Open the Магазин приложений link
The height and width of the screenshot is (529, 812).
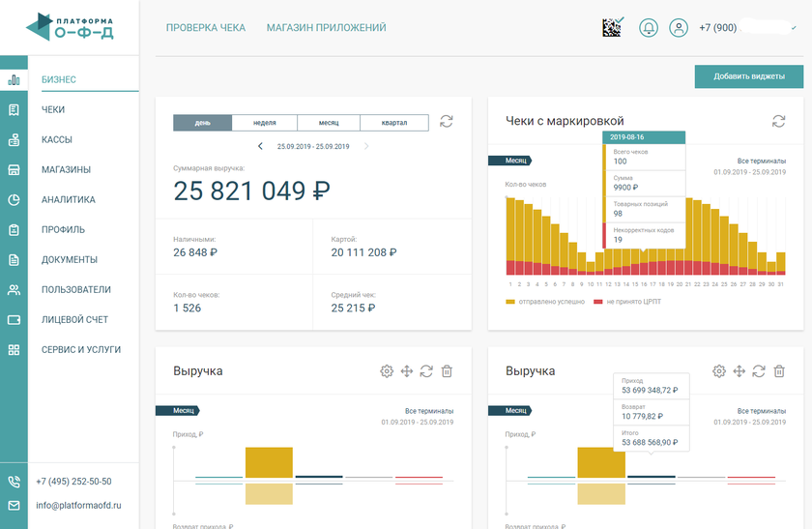pyautogui.click(x=326, y=28)
